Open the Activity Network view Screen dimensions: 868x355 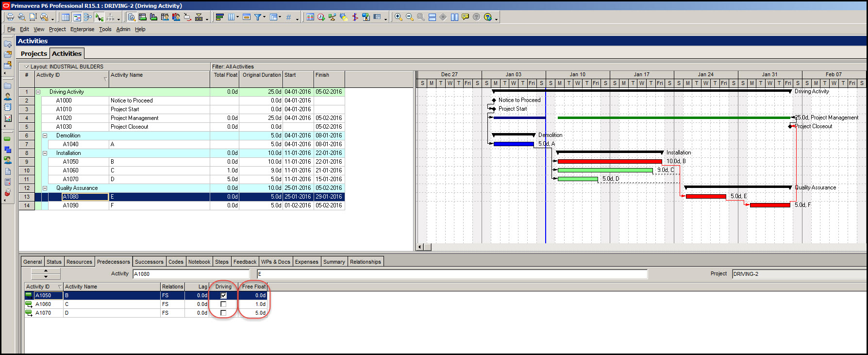[x=88, y=17]
